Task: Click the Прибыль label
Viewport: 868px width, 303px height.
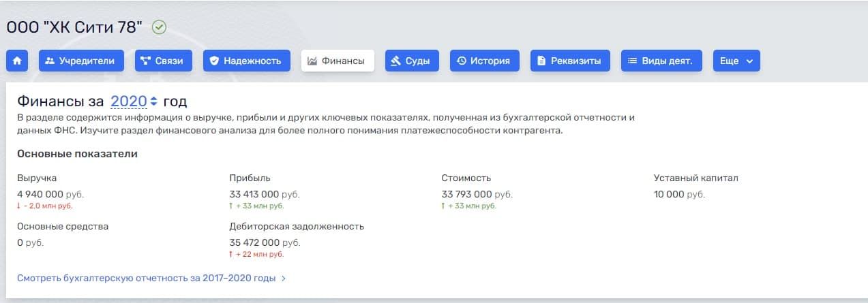Action: pos(250,178)
